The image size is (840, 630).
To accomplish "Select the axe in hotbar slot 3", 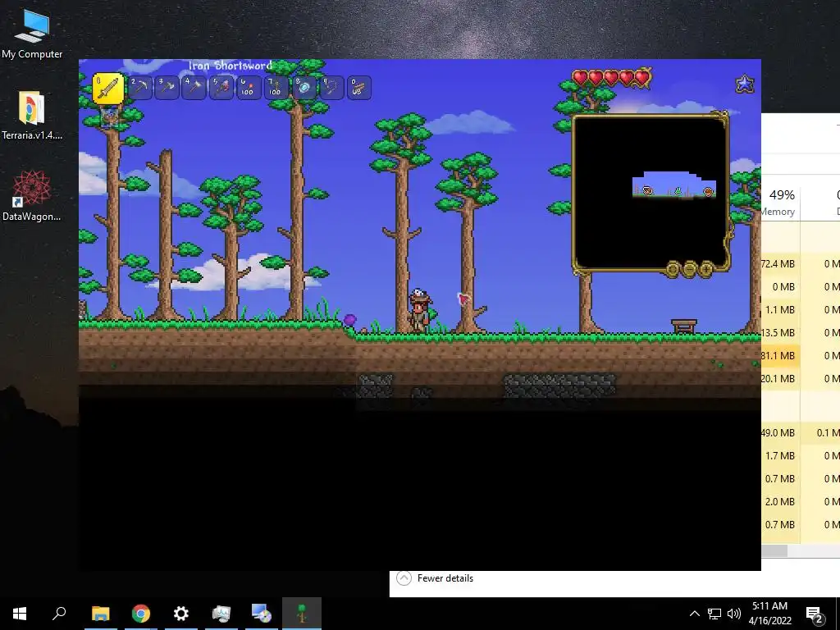I will [x=167, y=88].
